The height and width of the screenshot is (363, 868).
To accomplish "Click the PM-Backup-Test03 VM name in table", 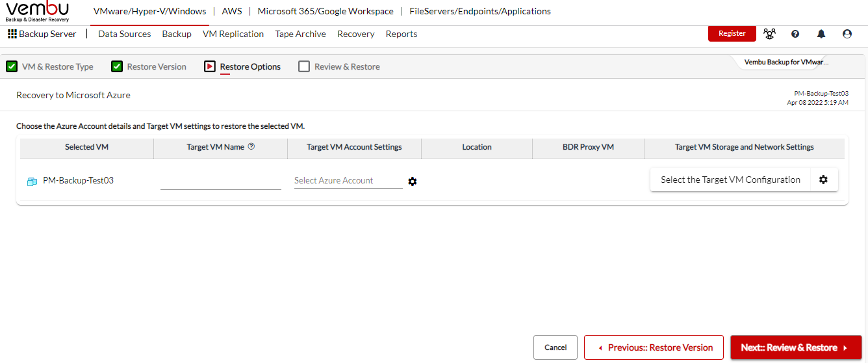I will tap(78, 180).
